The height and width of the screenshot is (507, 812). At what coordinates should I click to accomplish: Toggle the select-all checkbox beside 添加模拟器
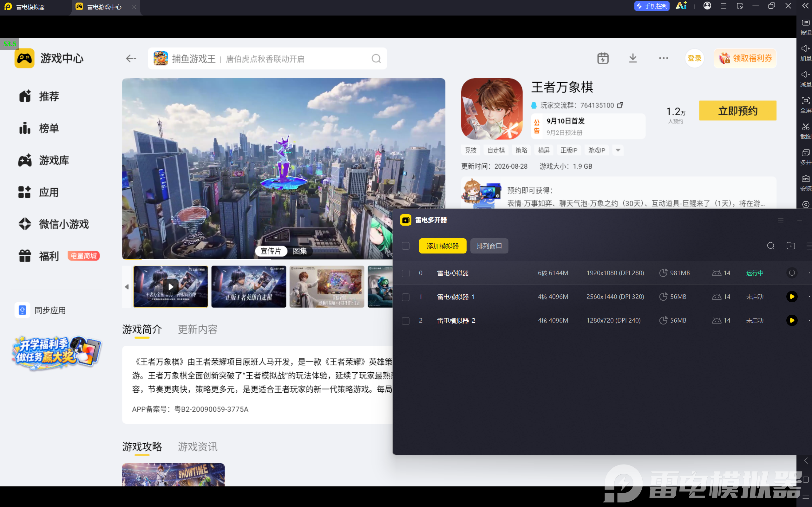(406, 246)
